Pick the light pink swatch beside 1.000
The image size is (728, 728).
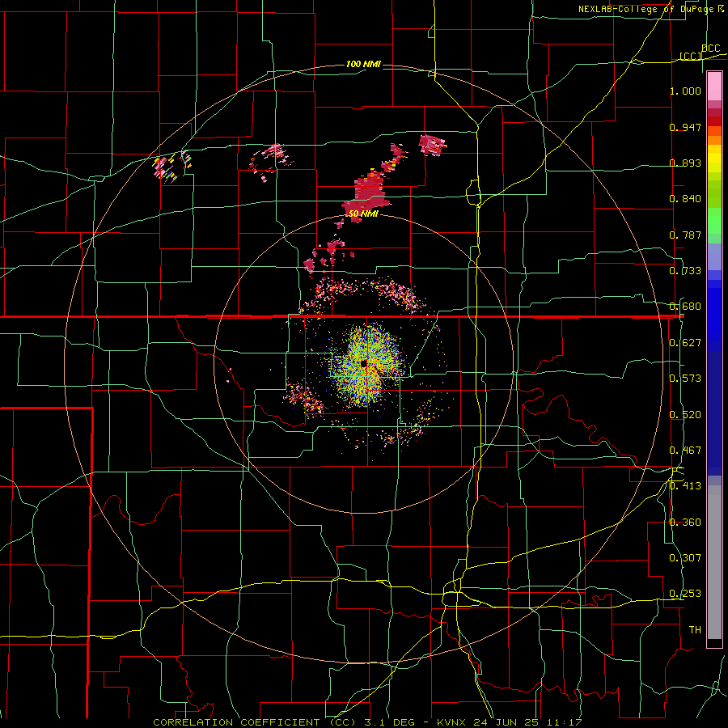(x=714, y=87)
